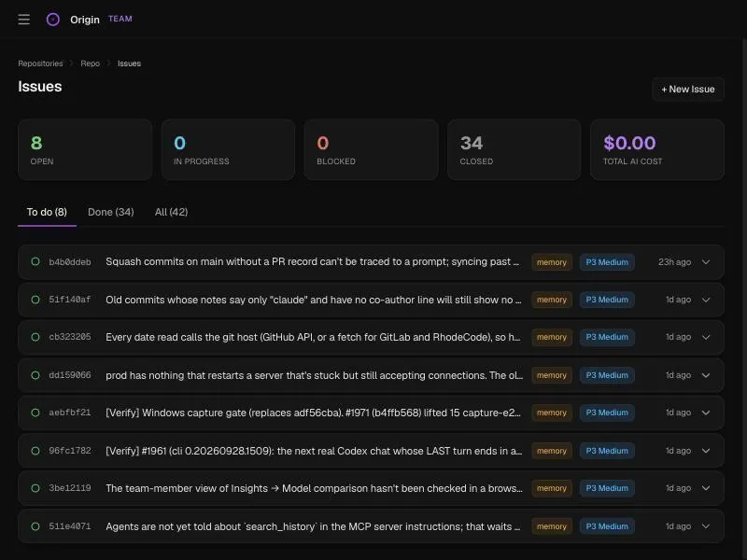Click the memory label on issue b4b0ddeb
Screen dimensions: 747x560
tap(552, 262)
